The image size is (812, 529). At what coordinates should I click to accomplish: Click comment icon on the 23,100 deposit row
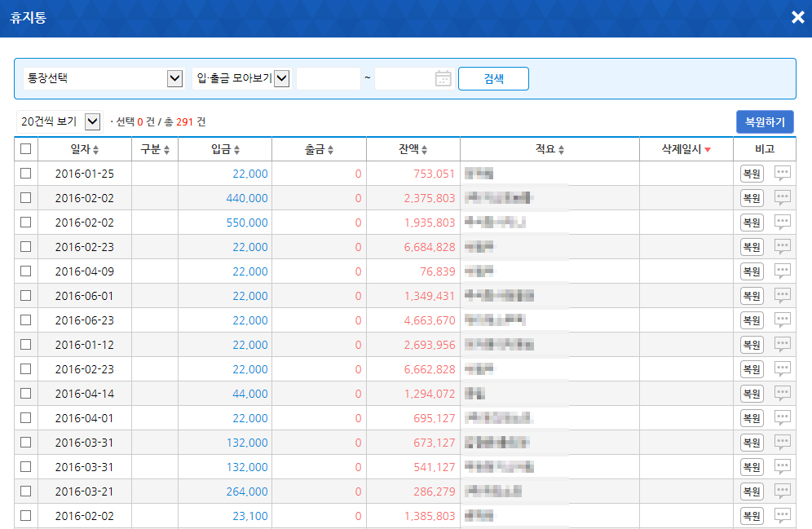point(782,515)
